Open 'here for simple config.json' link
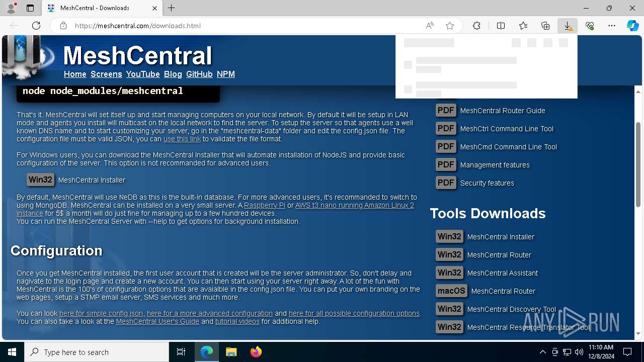 pyautogui.click(x=101, y=313)
